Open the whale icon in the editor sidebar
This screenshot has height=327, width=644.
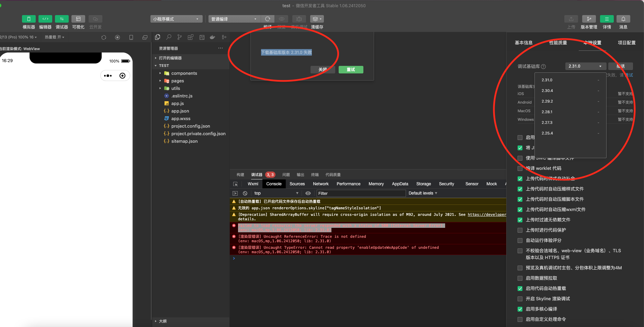pos(213,37)
